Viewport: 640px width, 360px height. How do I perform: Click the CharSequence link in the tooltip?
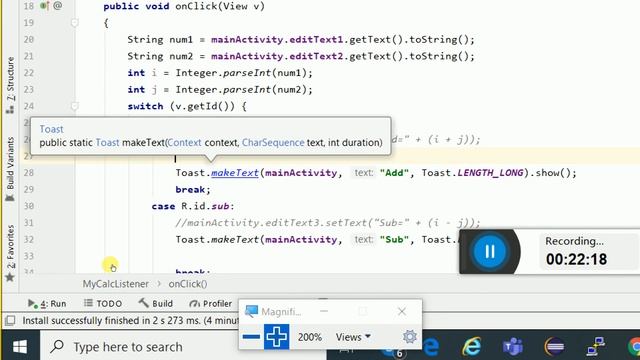[273, 142]
